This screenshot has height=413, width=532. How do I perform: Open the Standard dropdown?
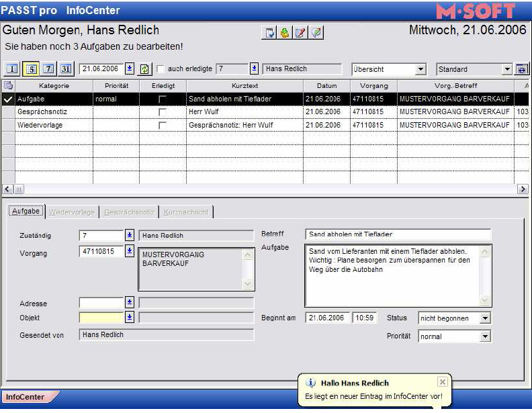pyautogui.click(x=507, y=69)
